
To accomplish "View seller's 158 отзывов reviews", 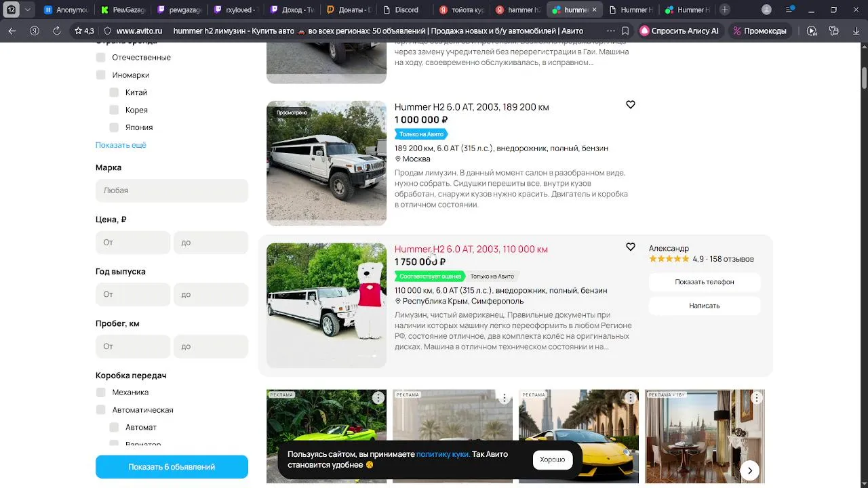I will pos(732,259).
